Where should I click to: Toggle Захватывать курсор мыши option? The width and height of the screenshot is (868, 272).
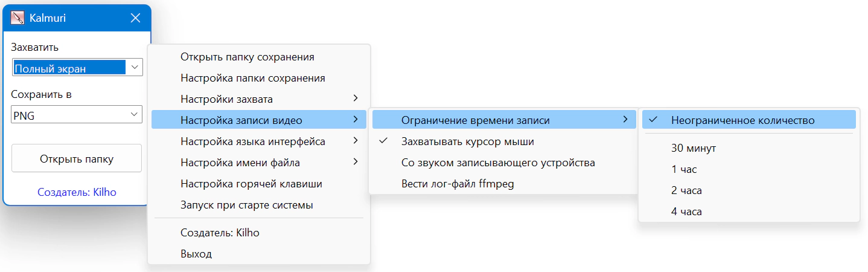[467, 141]
